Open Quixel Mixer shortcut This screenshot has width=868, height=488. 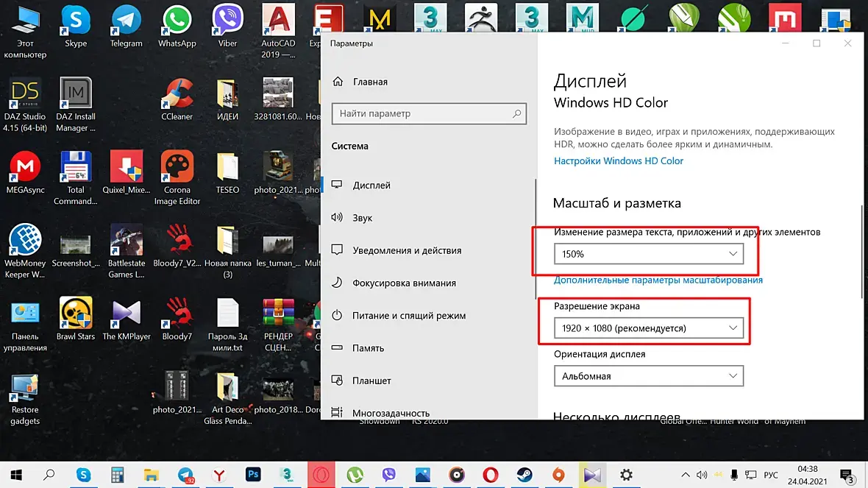127,173
